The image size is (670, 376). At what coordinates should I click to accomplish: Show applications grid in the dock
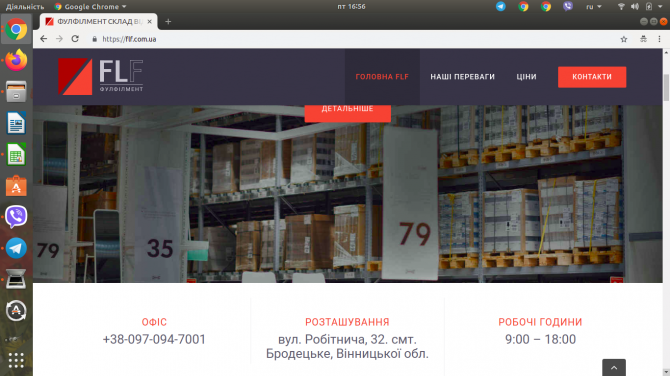click(16, 360)
